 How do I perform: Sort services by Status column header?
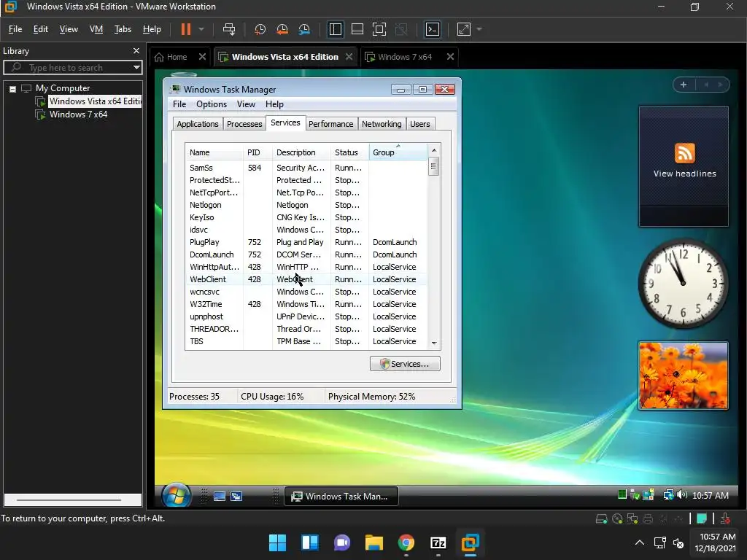(349, 153)
